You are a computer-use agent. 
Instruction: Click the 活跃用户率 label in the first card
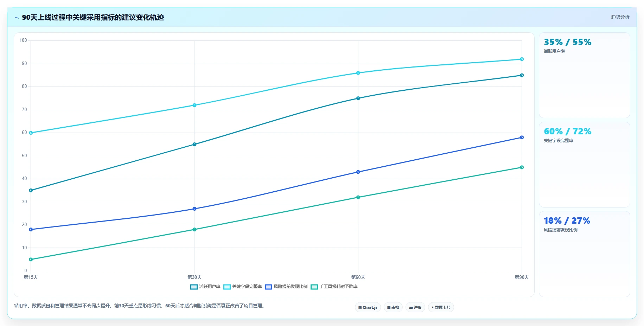pyautogui.click(x=554, y=51)
